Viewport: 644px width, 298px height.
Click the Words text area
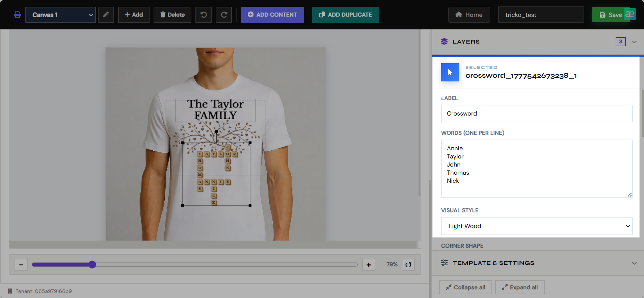click(537, 169)
